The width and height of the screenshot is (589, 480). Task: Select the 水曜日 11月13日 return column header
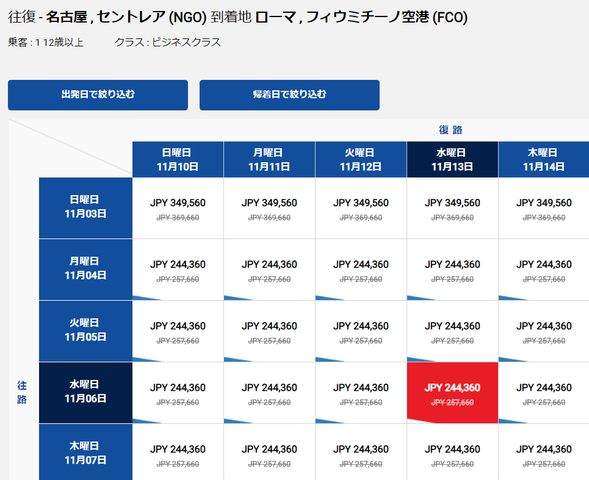452,159
